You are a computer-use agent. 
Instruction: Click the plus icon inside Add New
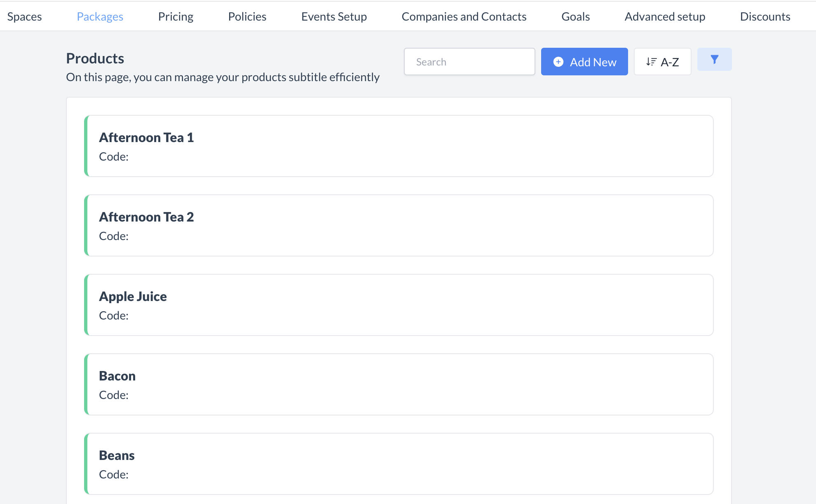(x=558, y=61)
